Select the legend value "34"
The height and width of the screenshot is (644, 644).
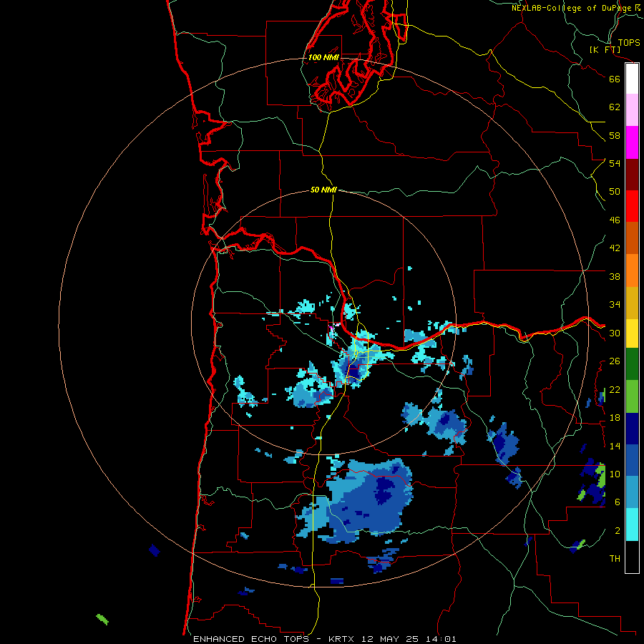[615, 305]
